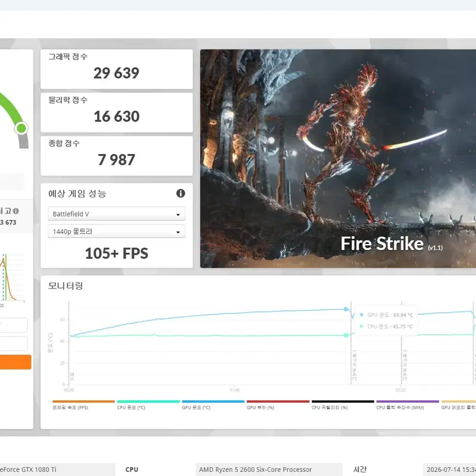Click the 모니터링 section heading

(65, 286)
